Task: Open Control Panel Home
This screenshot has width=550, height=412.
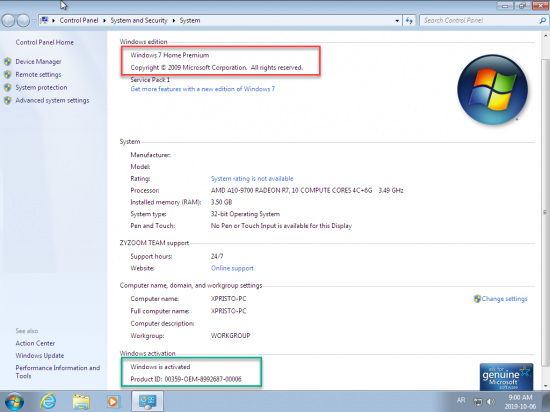Action: [45, 42]
